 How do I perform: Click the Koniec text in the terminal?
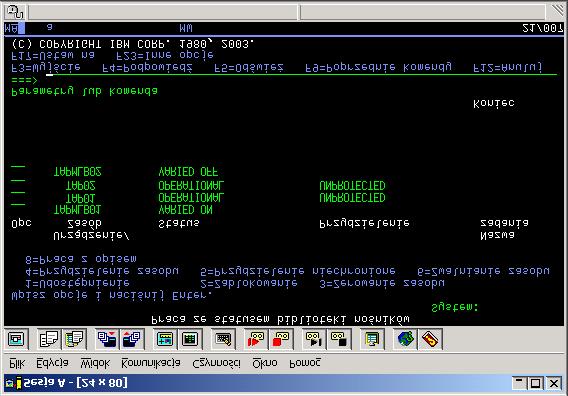coord(494,104)
